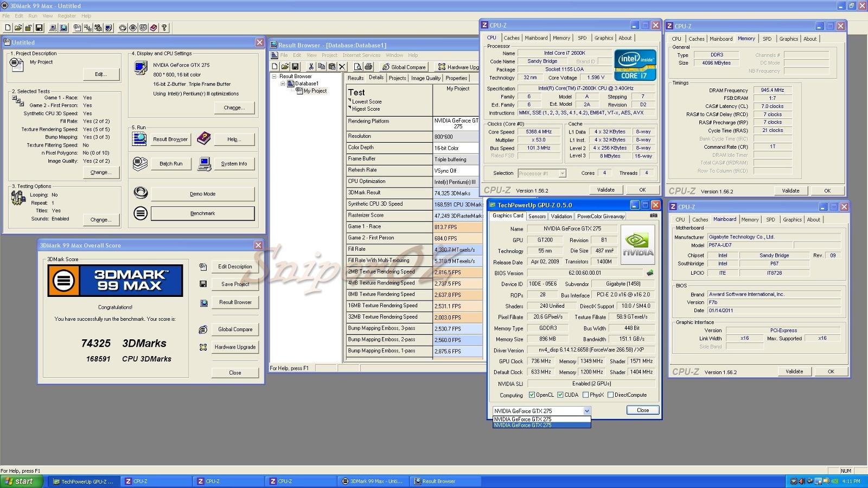Open Internet Services menu in Result Browser
Image resolution: width=868 pixels, height=488 pixels.
pos(361,55)
